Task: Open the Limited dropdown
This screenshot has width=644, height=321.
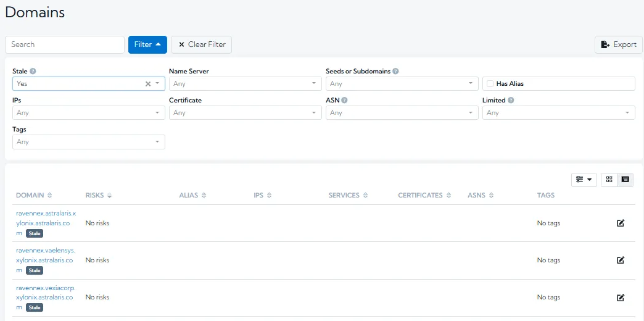Action: (x=559, y=112)
